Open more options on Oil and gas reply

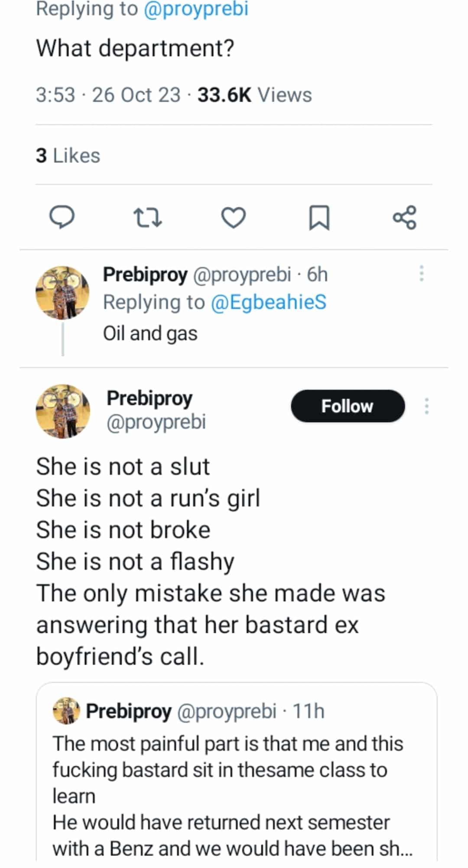[x=421, y=274]
